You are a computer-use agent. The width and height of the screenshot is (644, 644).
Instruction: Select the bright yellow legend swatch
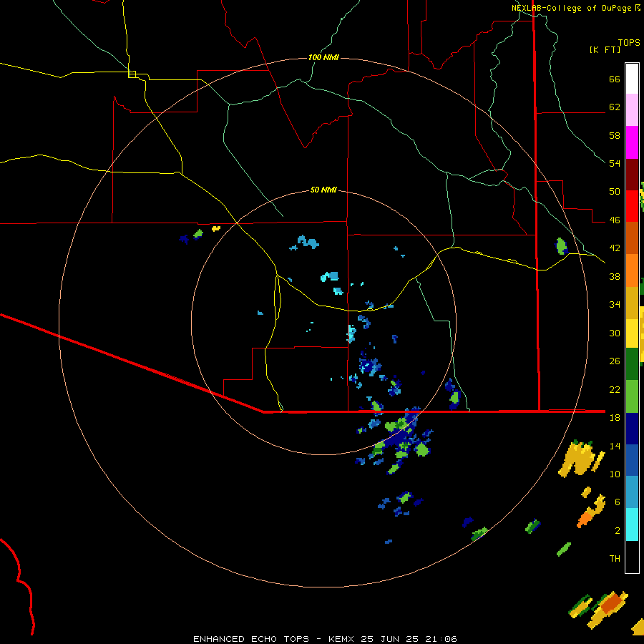[x=632, y=333]
